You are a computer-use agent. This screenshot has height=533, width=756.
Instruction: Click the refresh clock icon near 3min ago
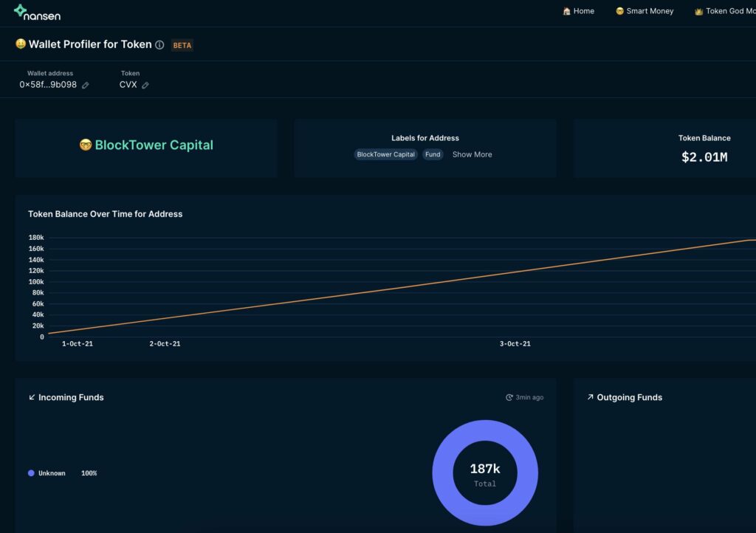(509, 398)
